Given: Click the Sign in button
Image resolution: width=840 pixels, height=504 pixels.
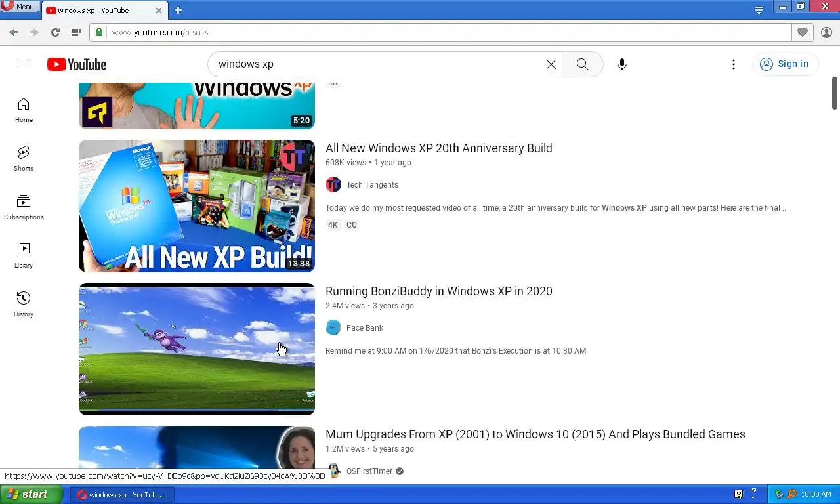Looking at the screenshot, I should click(785, 64).
